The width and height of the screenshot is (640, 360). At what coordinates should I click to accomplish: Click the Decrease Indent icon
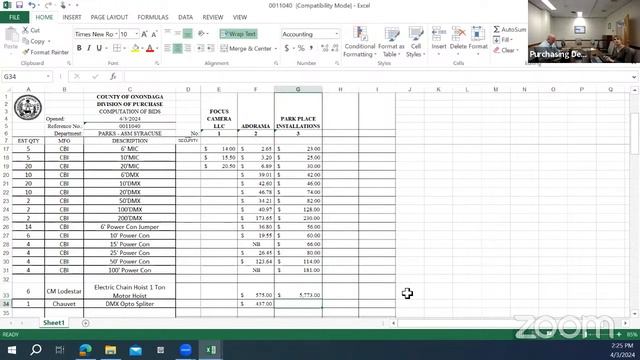point(201,48)
